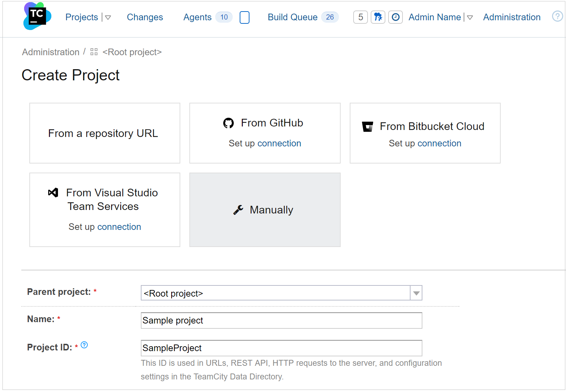Open the Administration section in header

511,17
